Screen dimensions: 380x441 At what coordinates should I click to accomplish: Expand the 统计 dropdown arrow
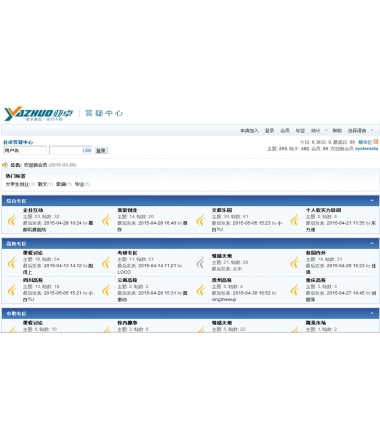pos(326,130)
